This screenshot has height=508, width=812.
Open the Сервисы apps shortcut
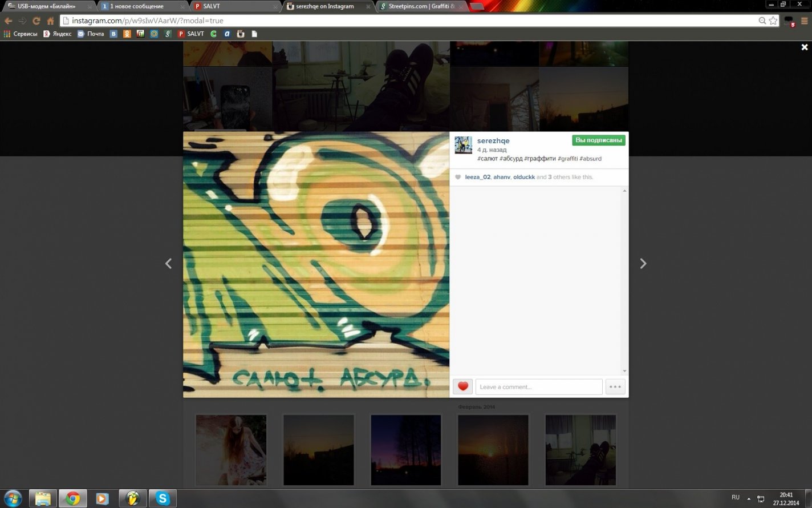click(21, 34)
